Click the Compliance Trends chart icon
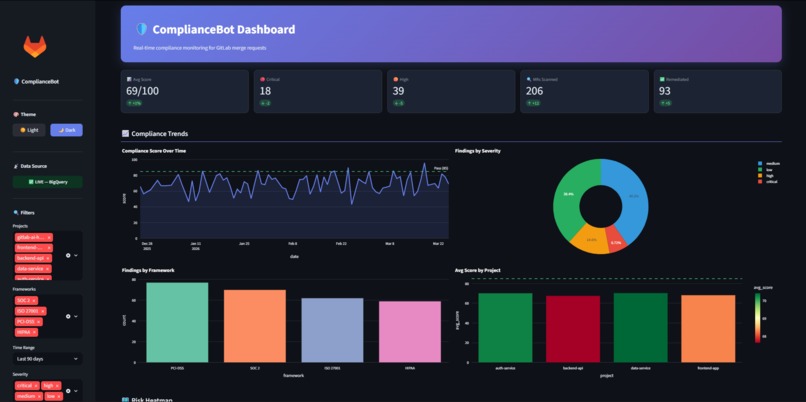Screen dimensions: 806x402 pos(125,133)
